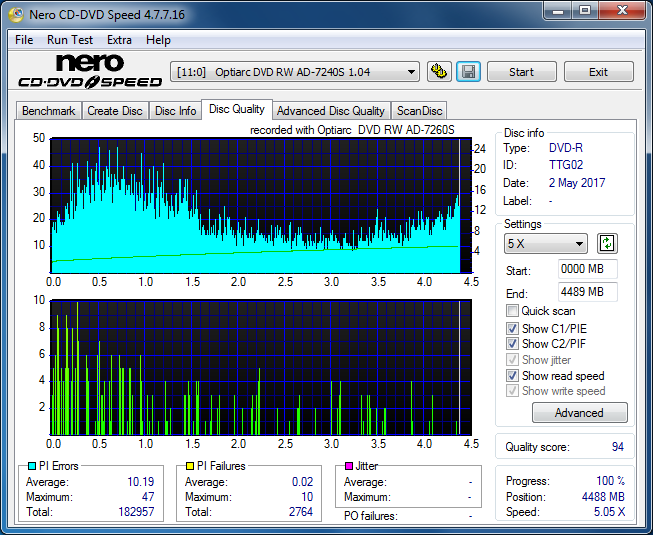Open the File menu
653x535 pixels.
(x=24, y=40)
